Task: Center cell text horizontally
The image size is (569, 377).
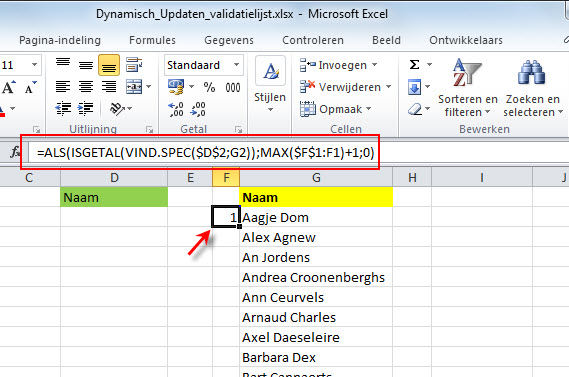Action: point(86,87)
